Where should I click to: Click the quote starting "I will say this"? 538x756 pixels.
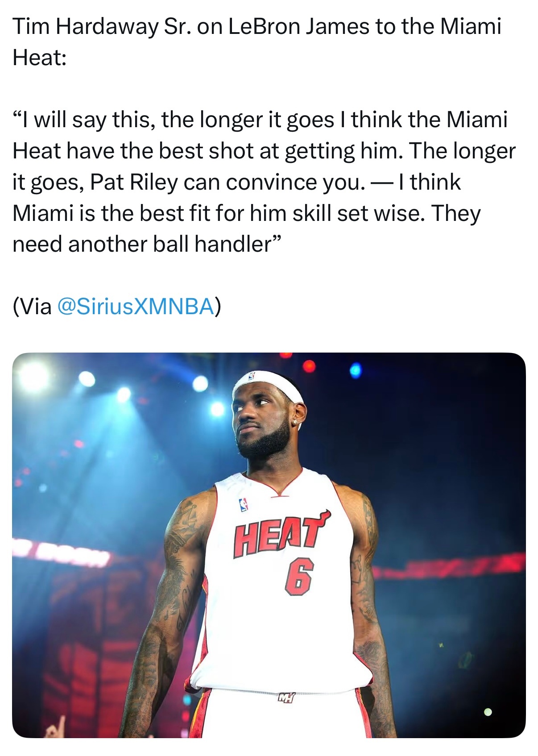[x=264, y=182]
